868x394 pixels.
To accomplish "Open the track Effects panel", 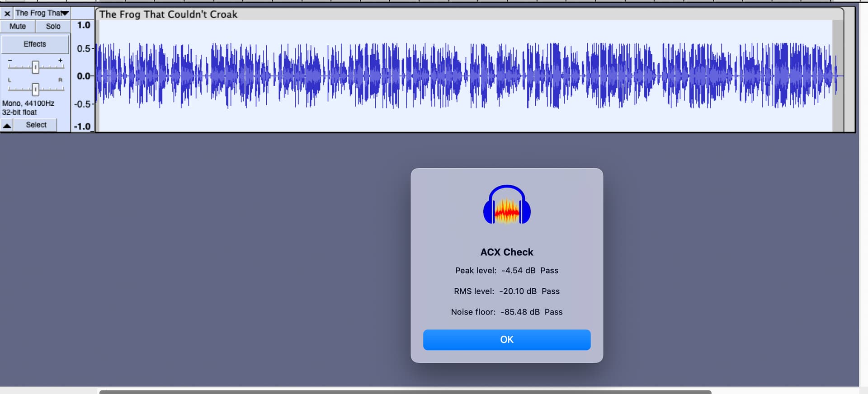I will (x=35, y=44).
